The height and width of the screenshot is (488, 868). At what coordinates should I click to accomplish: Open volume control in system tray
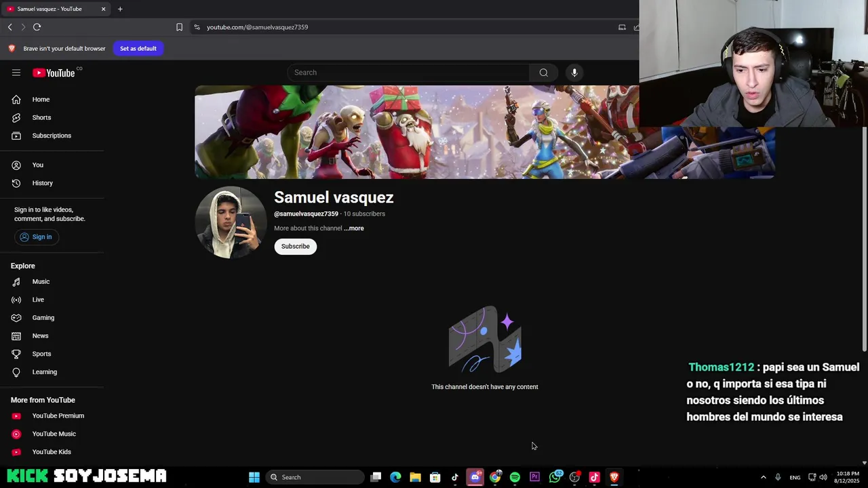click(x=823, y=477)
